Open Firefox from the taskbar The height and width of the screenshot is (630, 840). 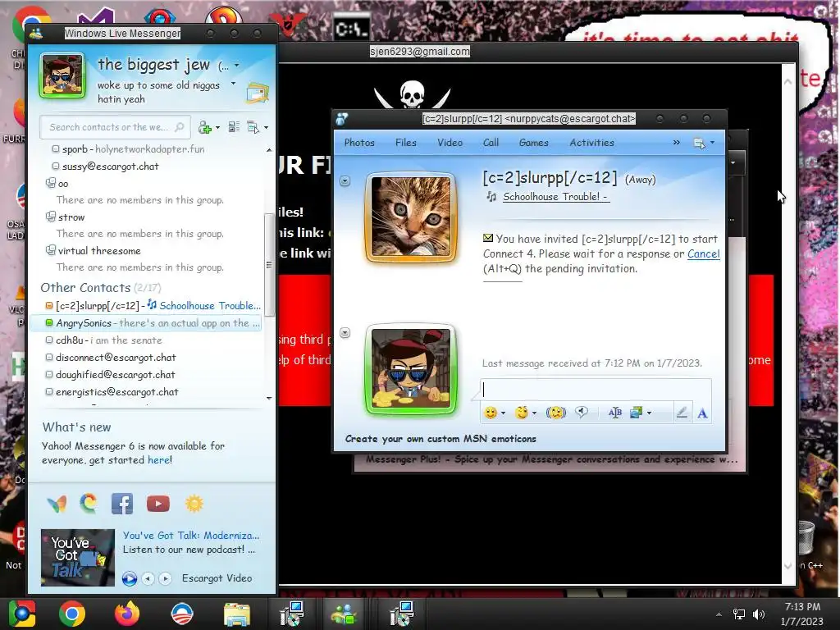127,614
